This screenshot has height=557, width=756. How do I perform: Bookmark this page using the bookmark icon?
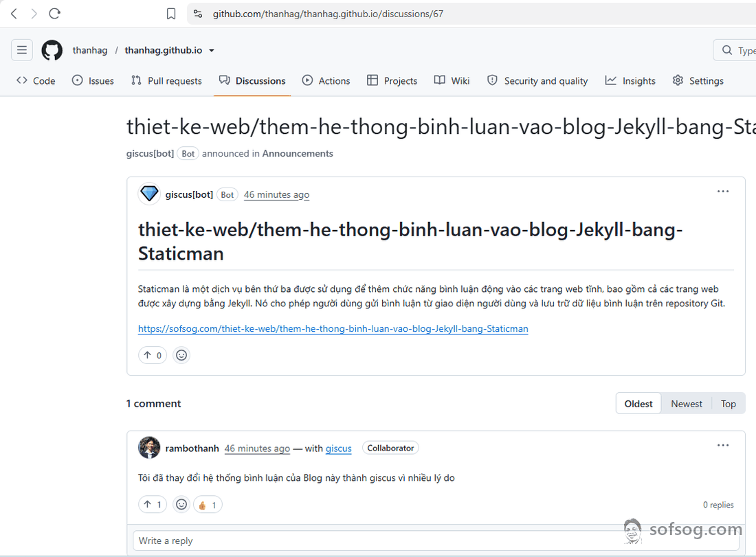pyautogui.click(x=170, y=14)
